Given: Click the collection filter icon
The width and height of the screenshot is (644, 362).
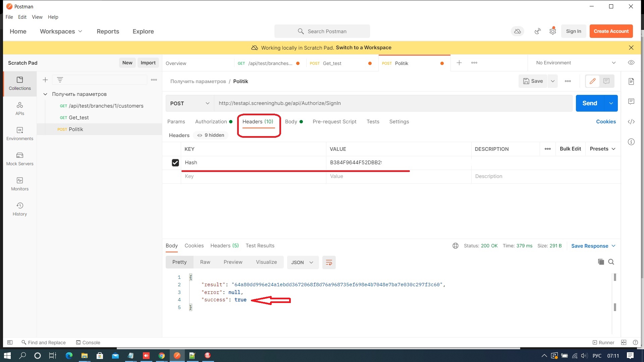Looking at the screenshot, I should pos(60,80).
